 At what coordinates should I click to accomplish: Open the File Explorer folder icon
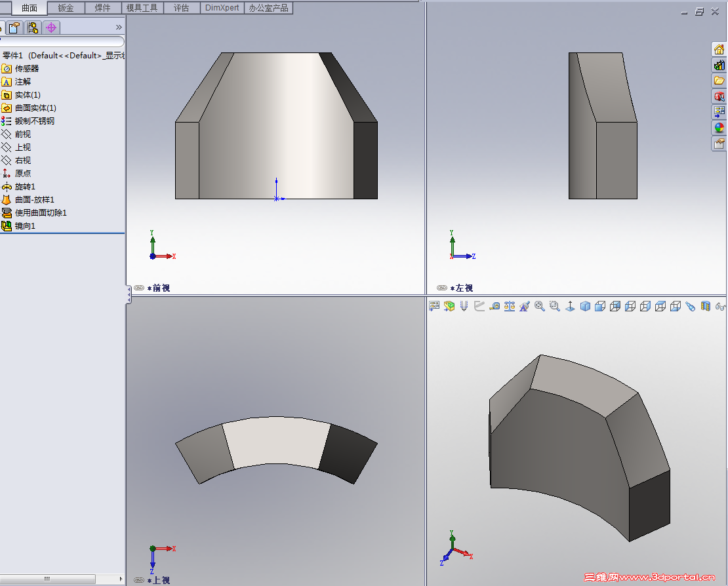[x=719, y=81]
